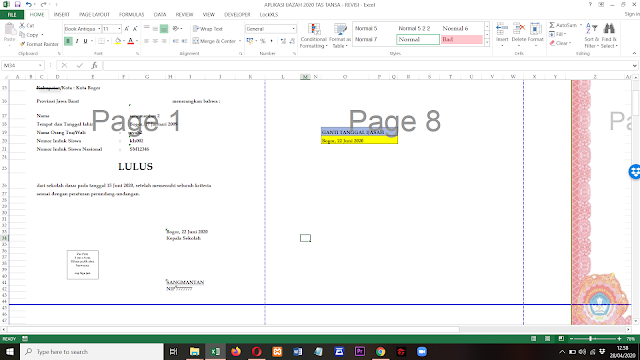Switch to the DEVELOPER tab
This screenshot has height=360, width=640.
(x=237, y=15)
